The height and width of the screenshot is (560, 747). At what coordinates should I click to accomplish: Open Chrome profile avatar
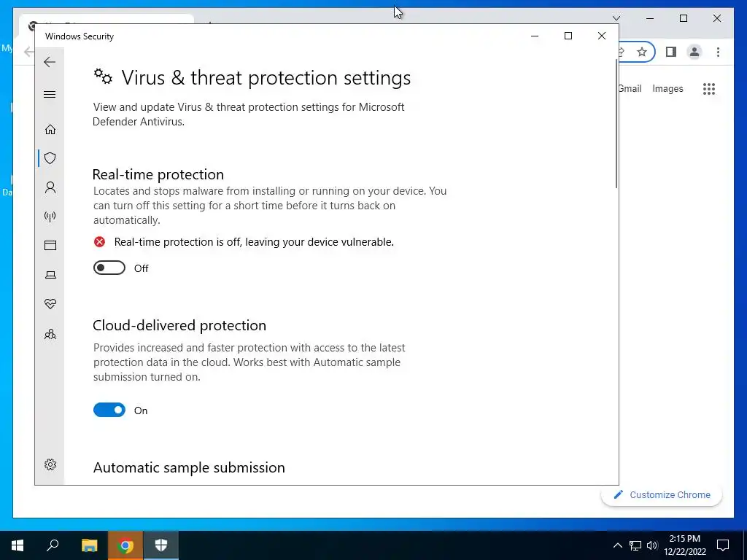coord(694,52)
